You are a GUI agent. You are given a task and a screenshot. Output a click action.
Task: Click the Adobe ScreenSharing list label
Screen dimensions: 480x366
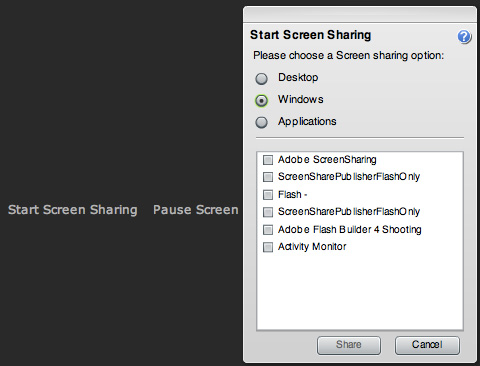pyautogui.click(x=327, y=160)
